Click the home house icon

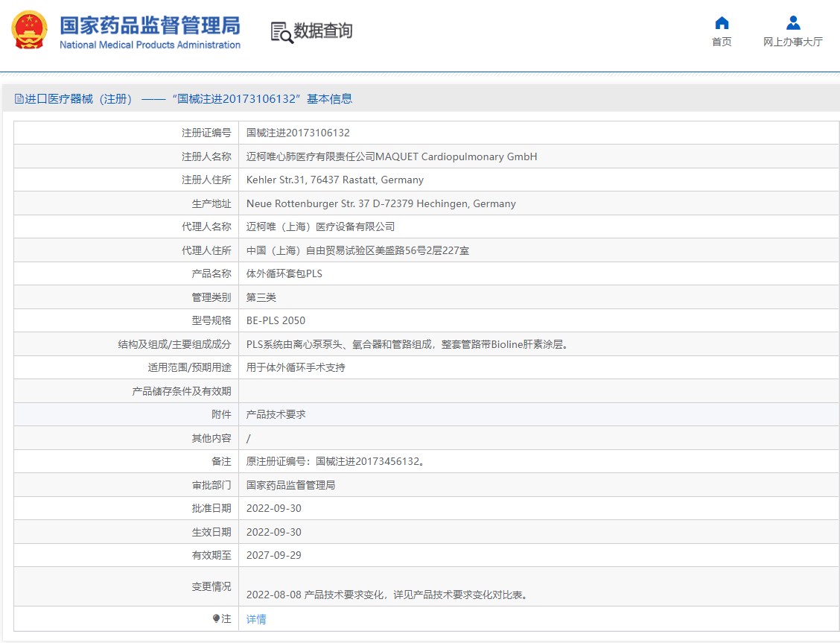722,22
